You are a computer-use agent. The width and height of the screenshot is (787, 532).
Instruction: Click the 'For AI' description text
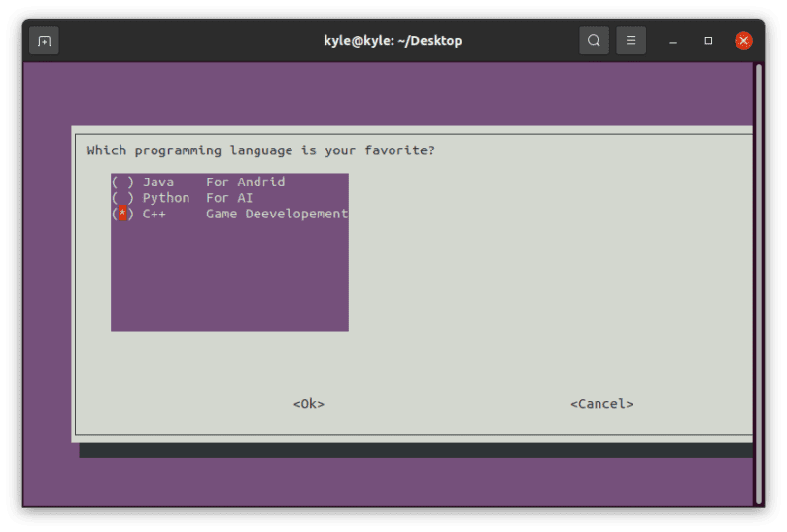coord(229,198)
